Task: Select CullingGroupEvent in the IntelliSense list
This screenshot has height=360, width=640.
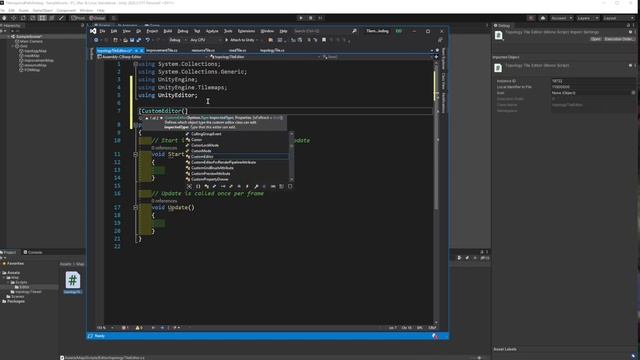Action: [237, 134]
